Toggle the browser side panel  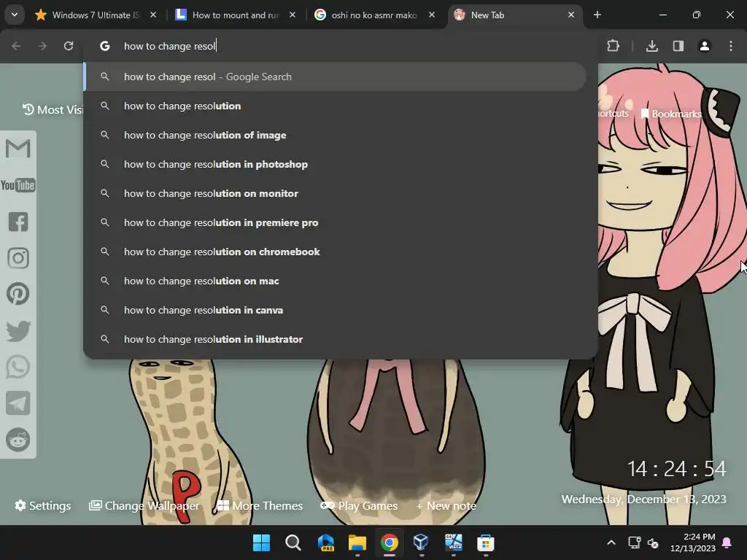pyautogui.click(x=678, y=46)
